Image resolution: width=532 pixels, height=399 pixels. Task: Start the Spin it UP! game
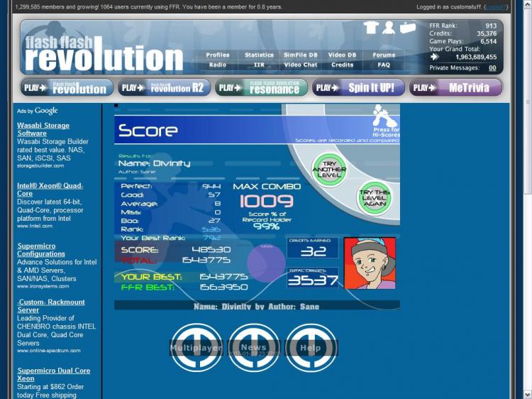(358, 88)
